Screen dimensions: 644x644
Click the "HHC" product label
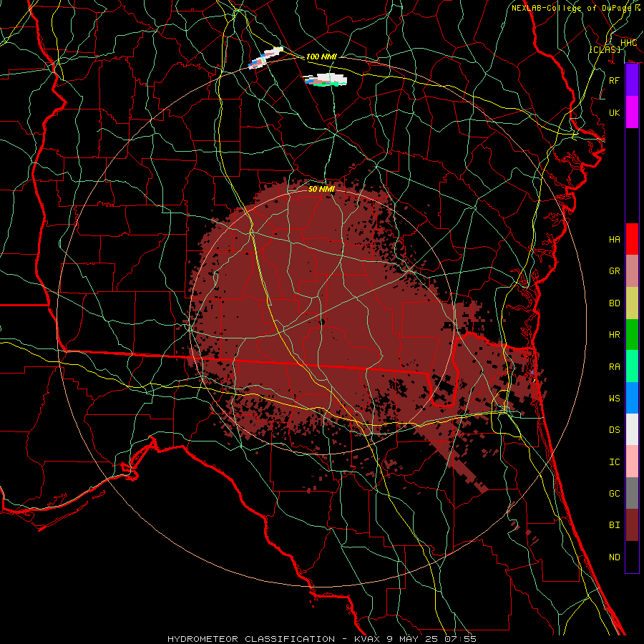(629, 43)
